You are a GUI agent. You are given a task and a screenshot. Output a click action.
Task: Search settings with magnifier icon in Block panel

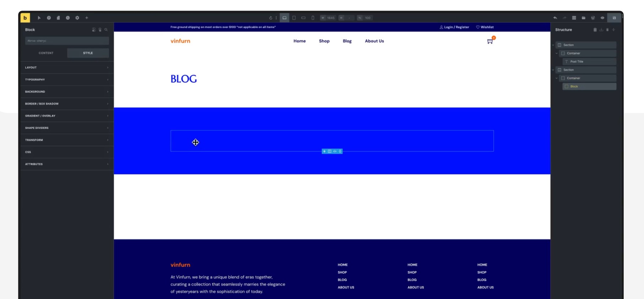tap(106, 30)
